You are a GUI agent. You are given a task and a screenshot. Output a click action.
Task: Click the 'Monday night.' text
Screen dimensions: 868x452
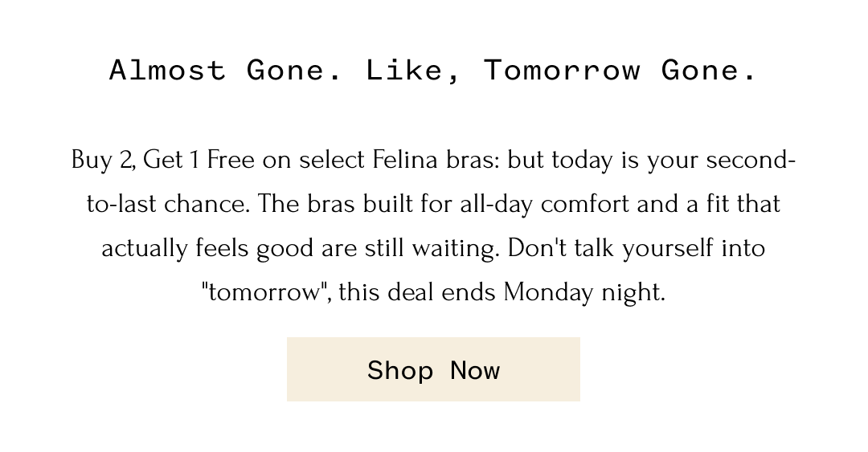click(x=584, y=292)
